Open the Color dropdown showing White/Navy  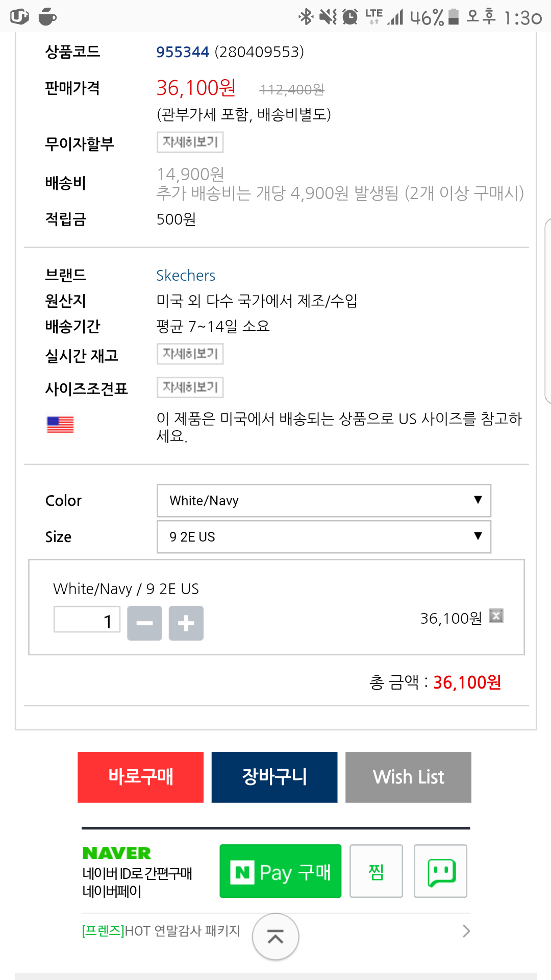[323, 501]
